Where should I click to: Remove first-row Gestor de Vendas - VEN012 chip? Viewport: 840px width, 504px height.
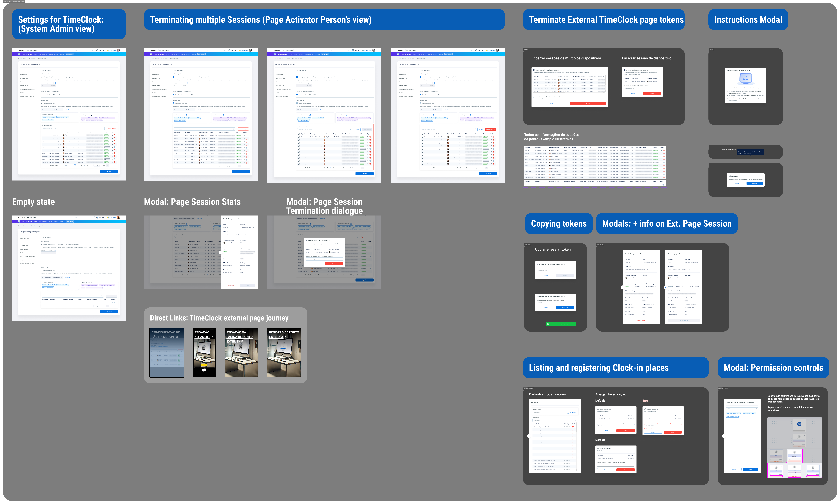click(x=755, y=413)
